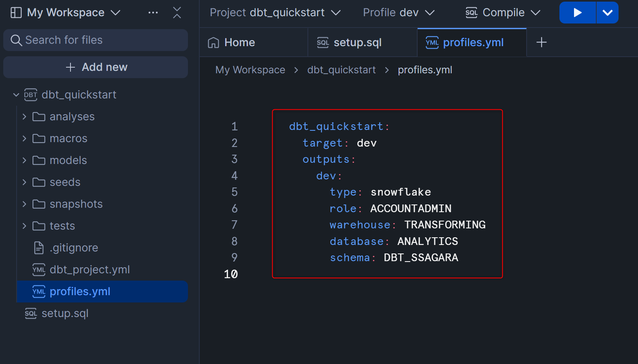The image size is (638, 364).
Task: Click the 'DBT_SSAGARA' schema value
Action: pyautogui.click(x=421, y=258)
